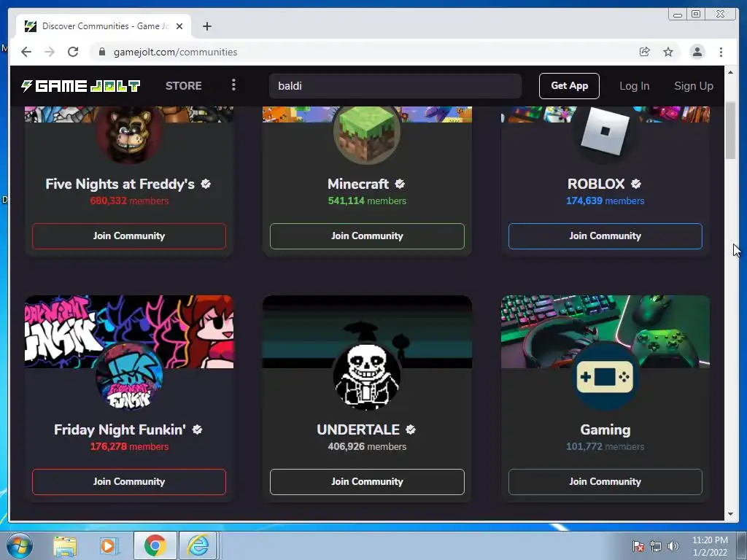Open the Chrome three-dot menu
The image size is (747, 560).
(721, 52)
